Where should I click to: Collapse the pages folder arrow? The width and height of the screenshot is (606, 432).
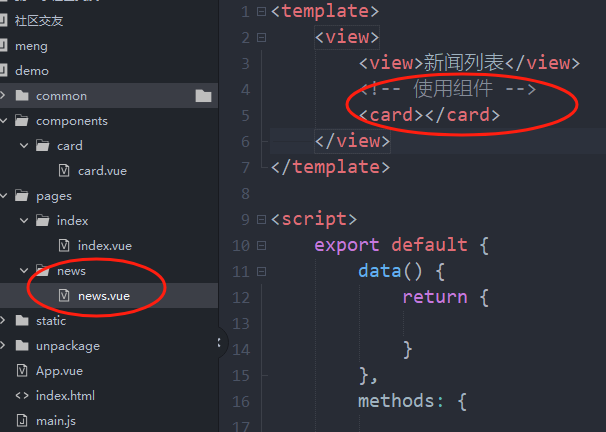5,196
